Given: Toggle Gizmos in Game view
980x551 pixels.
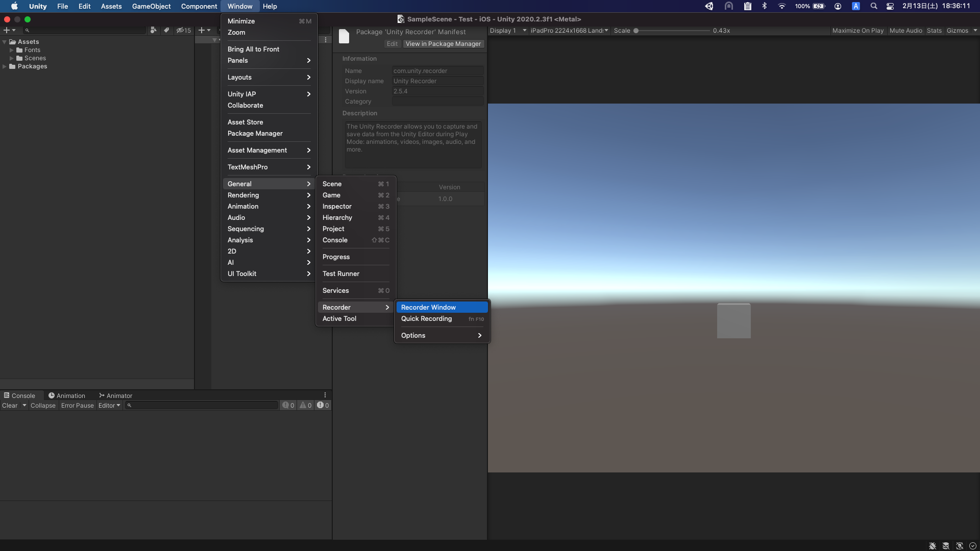Looking at the screenshot, I should [x=957, y=31].
